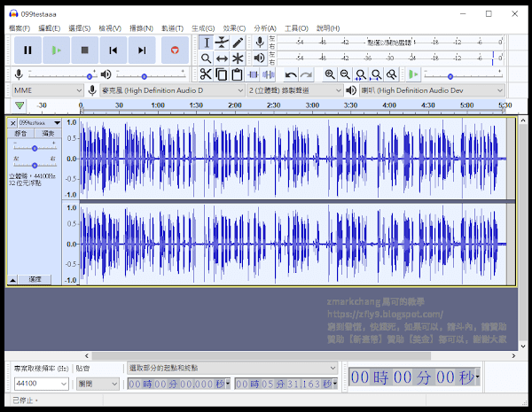Click the selection start time field
The height and width of the screenshot is (412, 532).
tap(179, 384)
